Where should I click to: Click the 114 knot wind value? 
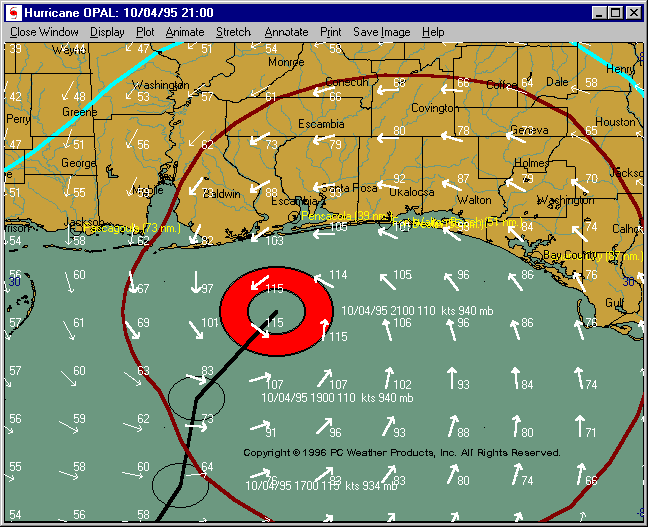[338, 275]
